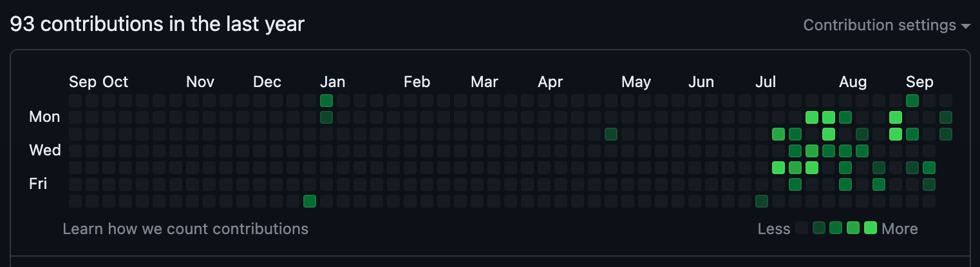Select the lone green Tuesday cell before May
This screenshot has height=267, width=980.
click(611, 134)
